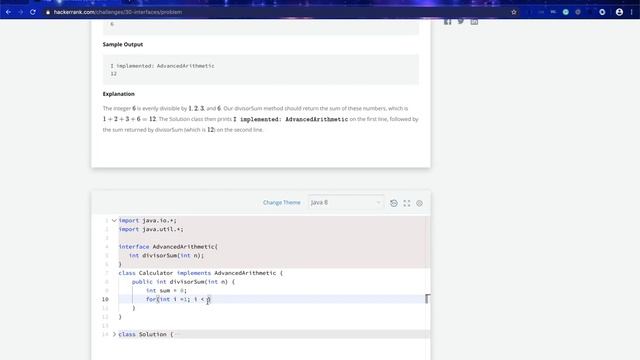This screenshot has height=360, width=640.
Task: Enter fullscreen editor mode icon
Action: (407, 203)
